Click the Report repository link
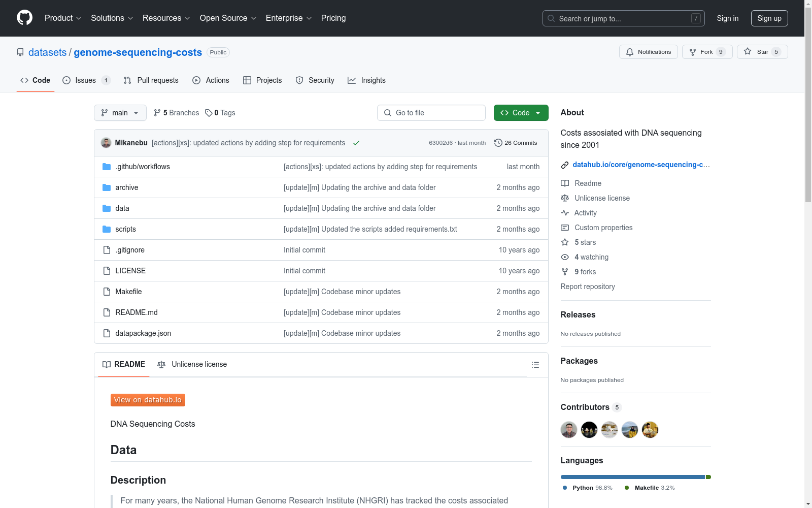Image resolution: width=812 pixels, height=508 pixels. tap(588, 287)
